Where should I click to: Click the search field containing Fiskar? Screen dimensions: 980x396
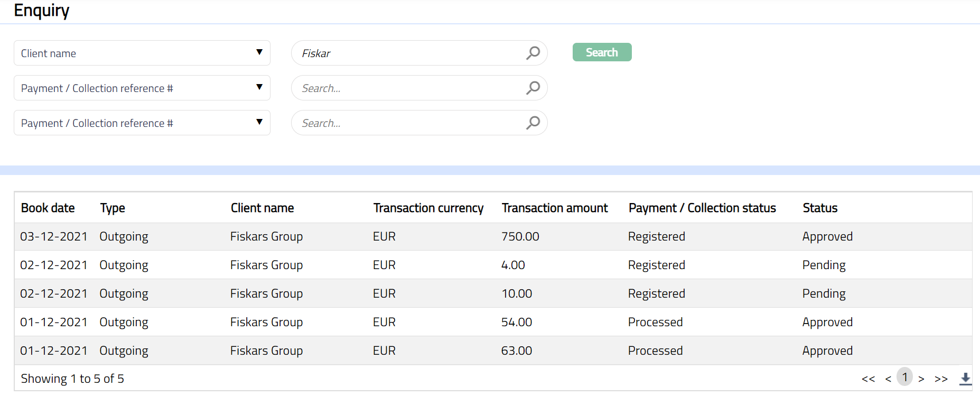[x=409, y=53]
